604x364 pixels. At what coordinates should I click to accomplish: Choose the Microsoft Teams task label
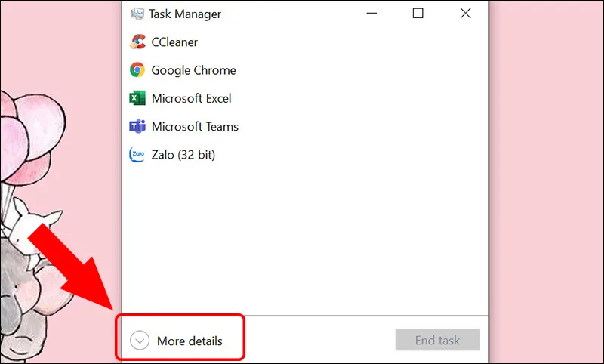(x=195, y=126)
